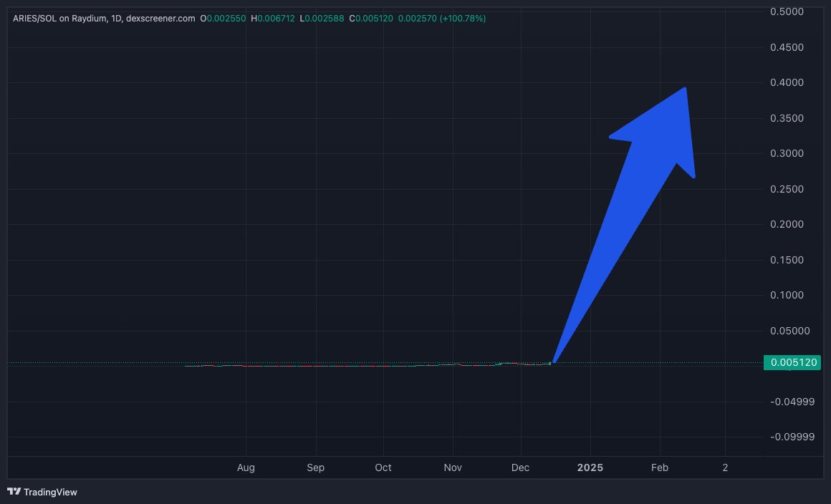831x504 pixels.
Task: Click the 0.1000 price axis label
Action: pyautogui.click(x=787, y=296)
